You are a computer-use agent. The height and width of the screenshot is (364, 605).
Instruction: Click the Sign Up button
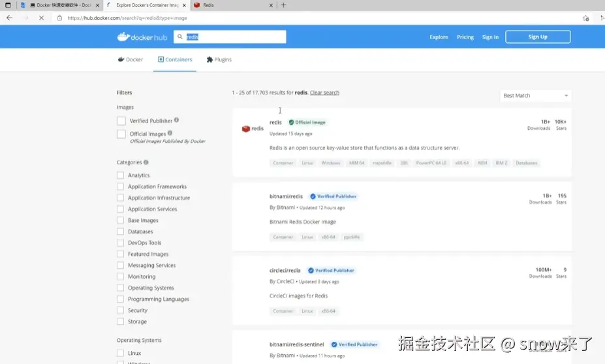(x=538, y=37)
